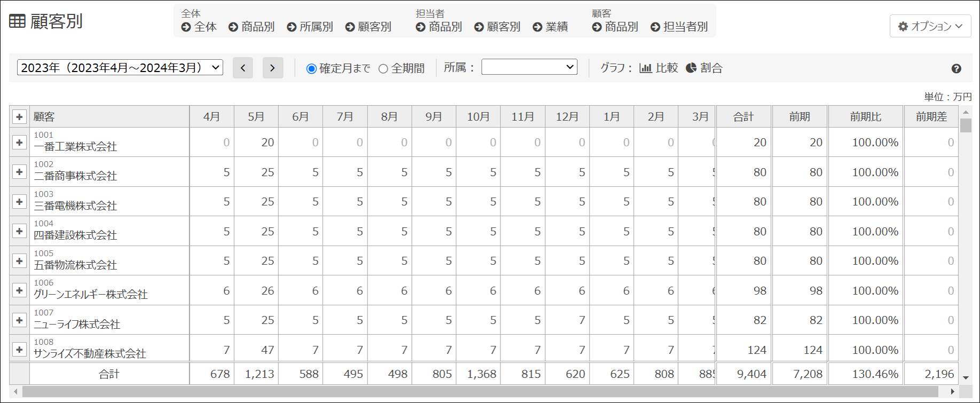Image resolution: width=980 pixels, height=403 pixels.
Task: Expand row for 三番電機株式会社
Action: coord(19,201)
